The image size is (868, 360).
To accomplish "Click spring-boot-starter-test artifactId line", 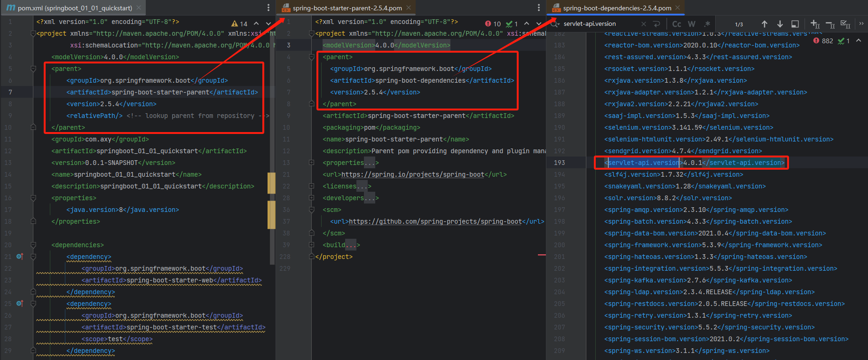I will point(174,327).
